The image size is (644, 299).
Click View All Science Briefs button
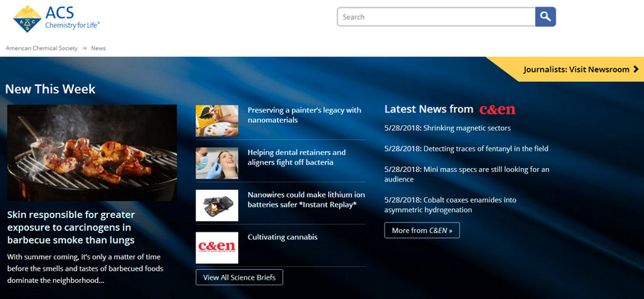[x=239, y=277]
